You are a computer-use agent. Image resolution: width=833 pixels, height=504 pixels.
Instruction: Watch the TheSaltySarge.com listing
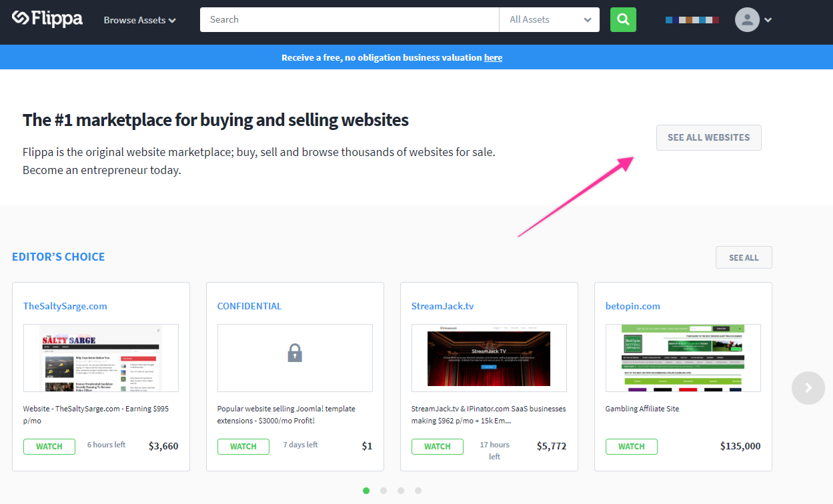pyautogui.click(x=49, y=447)
